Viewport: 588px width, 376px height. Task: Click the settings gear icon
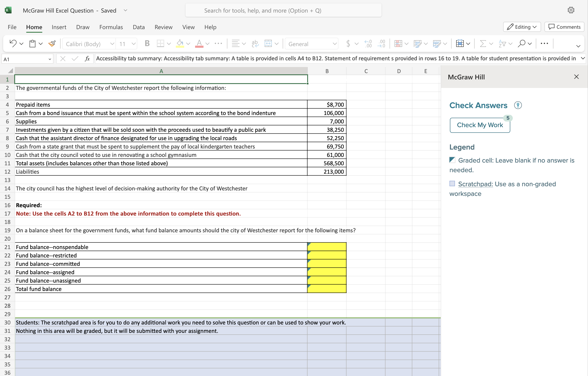click(x=571, y=10)
